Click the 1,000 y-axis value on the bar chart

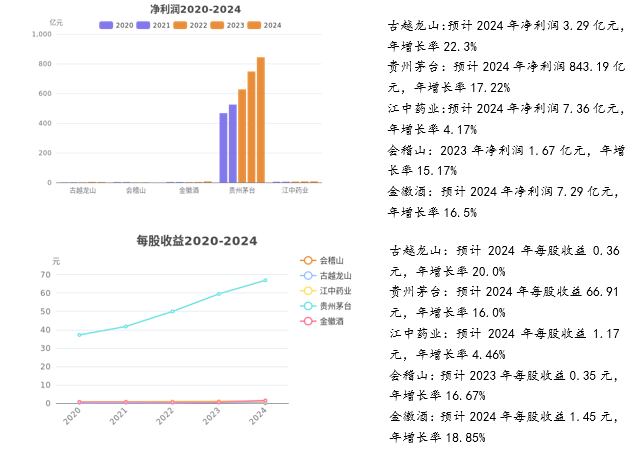(x=42, y=34)
